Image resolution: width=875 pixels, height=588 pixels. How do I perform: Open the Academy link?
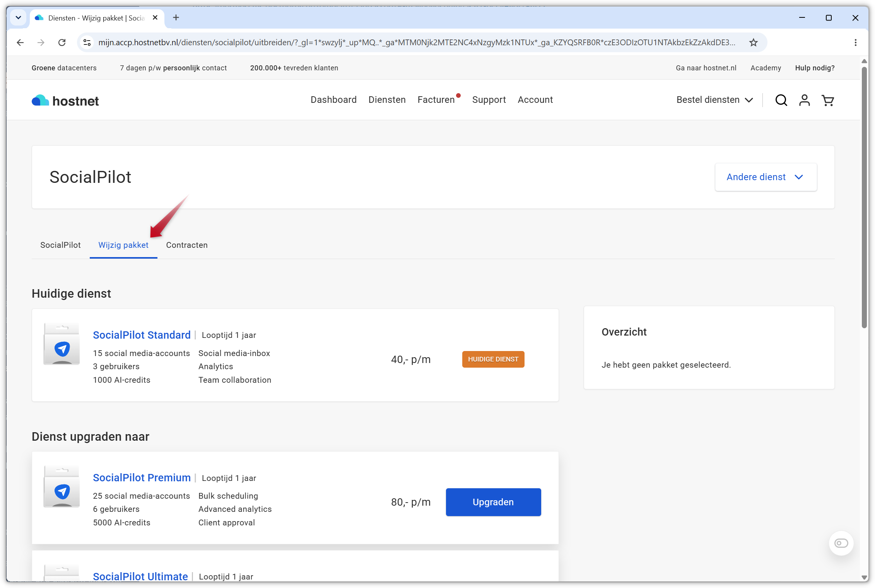coord(766,68)
